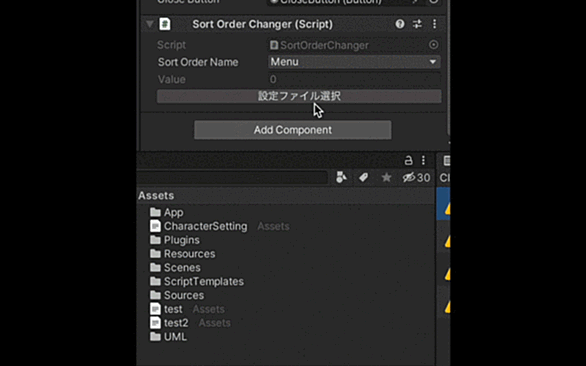
Task: Open Search by Label filter
Action: (364, 178)
